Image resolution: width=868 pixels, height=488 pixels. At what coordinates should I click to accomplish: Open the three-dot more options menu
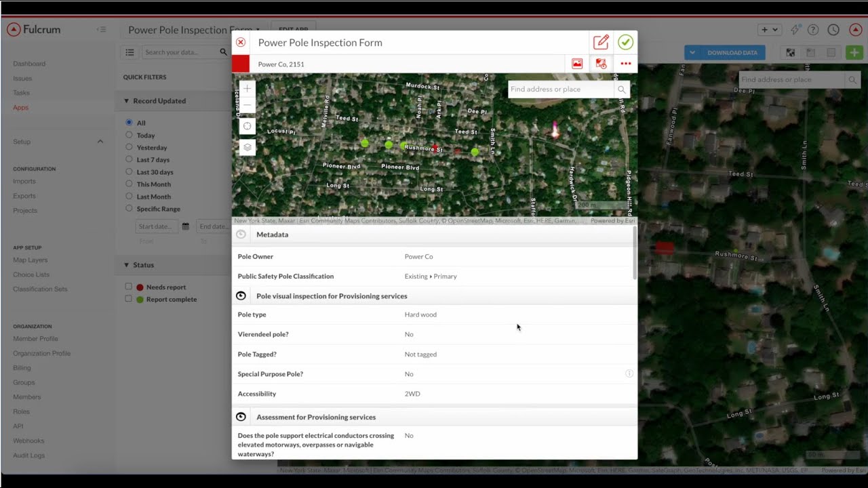click(625, 64)
